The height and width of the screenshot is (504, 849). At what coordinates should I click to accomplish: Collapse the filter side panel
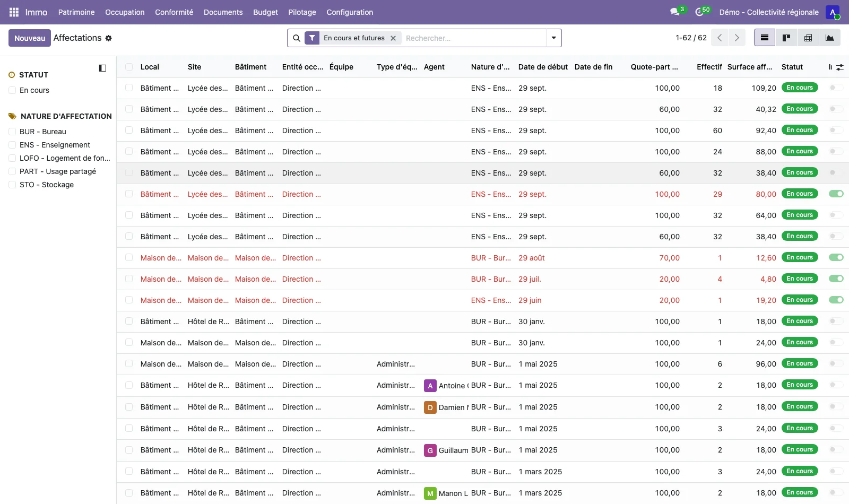[x=102, y=68]
